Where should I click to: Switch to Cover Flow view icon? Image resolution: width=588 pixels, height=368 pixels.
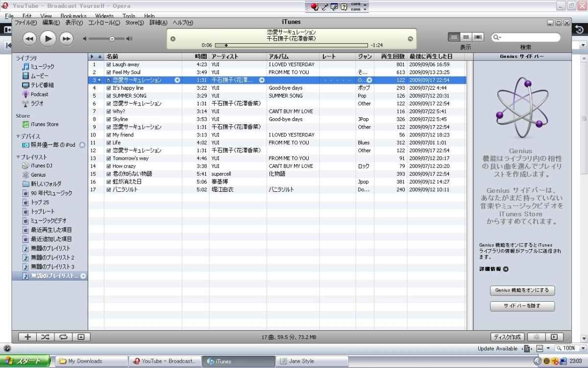tap(478, 37)
